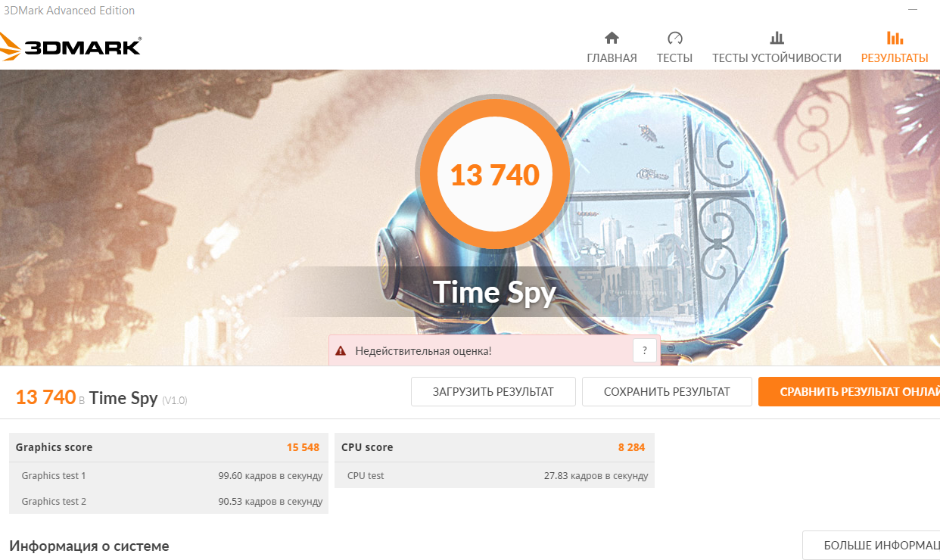
Task: Open the ТЕСТЫ УСТОЙЧИВОСТИ tab
Action: click(x=777, y=58)
